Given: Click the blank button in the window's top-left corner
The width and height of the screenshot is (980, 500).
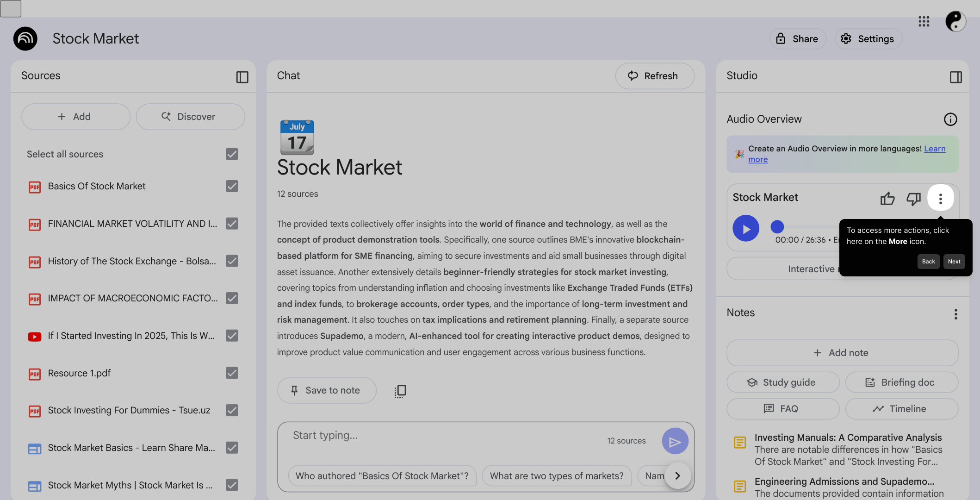Looking at the screenshot, I should (11, 8).
